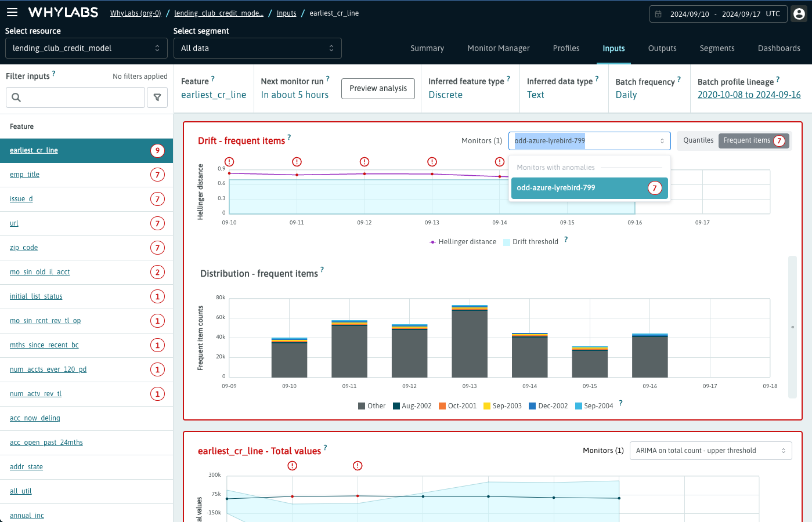This screenshot has width=812, height=522.
Task: Click anomaly alert icon above 09-12 drift point
Action: pyautogui.click(x=365, y=162)
